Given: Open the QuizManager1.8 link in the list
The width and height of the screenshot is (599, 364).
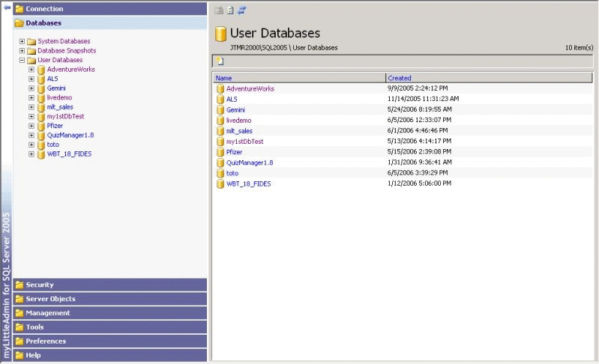Looking at the screenshot, I should 250,163.
